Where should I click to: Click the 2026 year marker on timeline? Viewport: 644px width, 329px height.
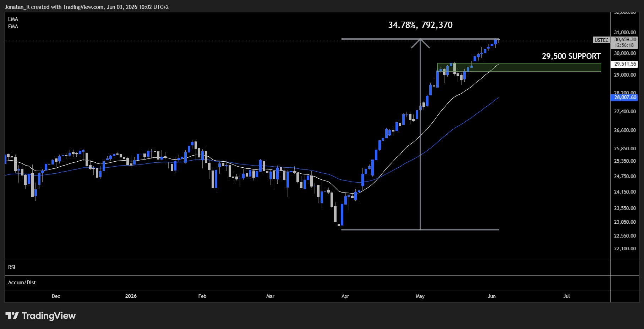131,296
